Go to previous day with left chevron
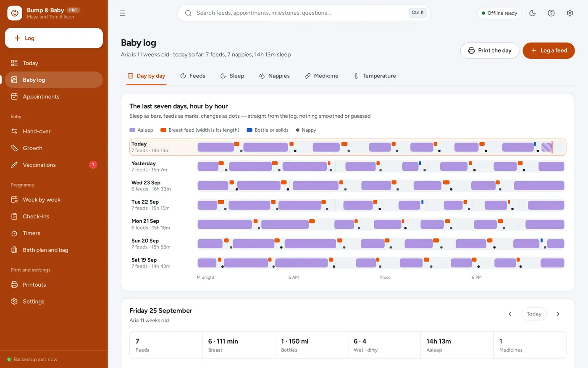Image resolution: width=588 pixels, height=368 pixels. tap(510, 314)
